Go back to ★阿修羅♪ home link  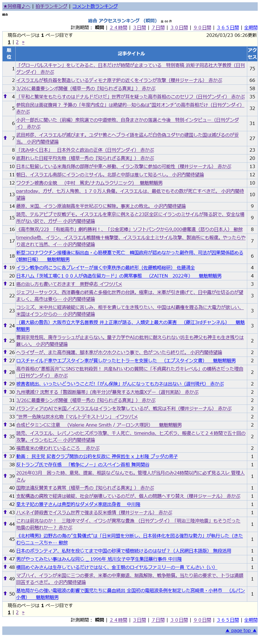click(x=17, y=6)
